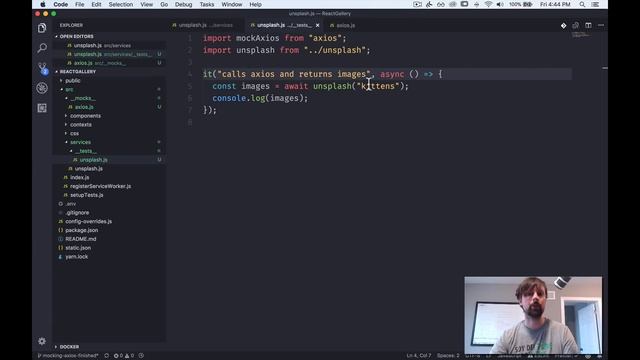
Task: Open the Manage gear menu
Action: tap(42, 341)
